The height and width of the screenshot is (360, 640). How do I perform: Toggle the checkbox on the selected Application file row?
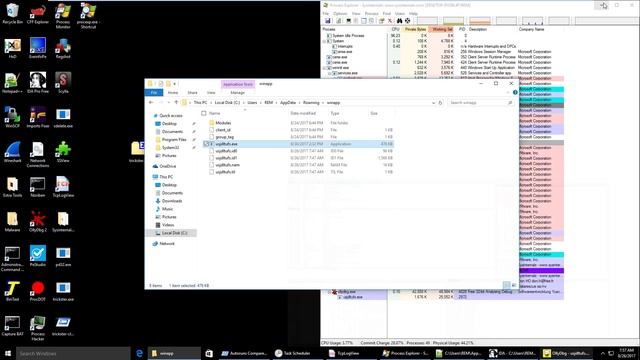(x=206, y=144)
